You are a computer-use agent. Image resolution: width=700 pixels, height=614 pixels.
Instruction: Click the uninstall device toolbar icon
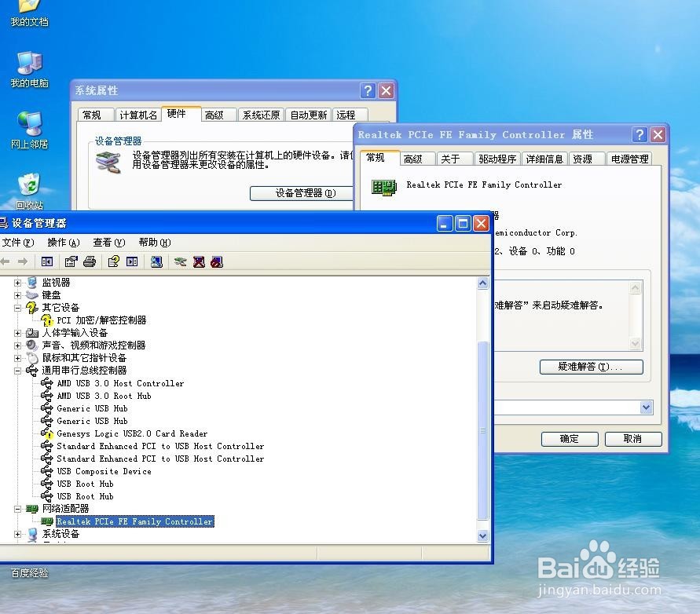pyautogui.click(x=198, y=261)
